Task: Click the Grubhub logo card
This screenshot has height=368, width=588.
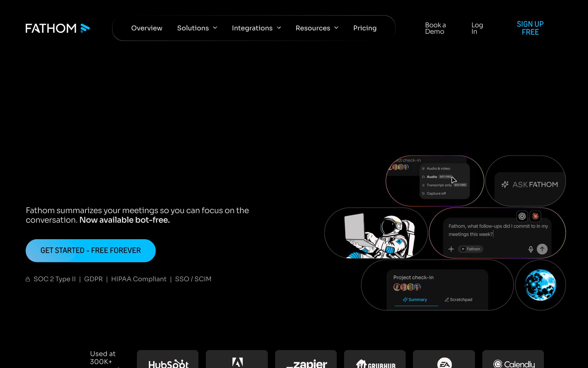Action: point(375,359)
